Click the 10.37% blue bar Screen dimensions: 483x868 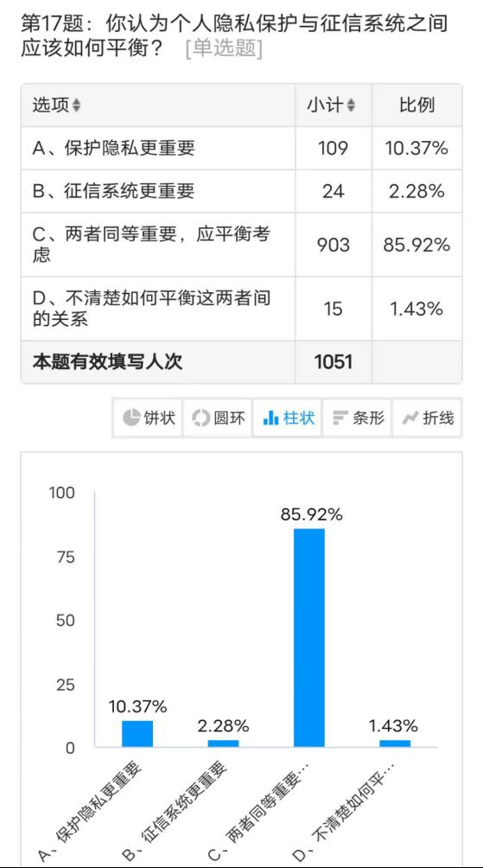click(137, 734)
